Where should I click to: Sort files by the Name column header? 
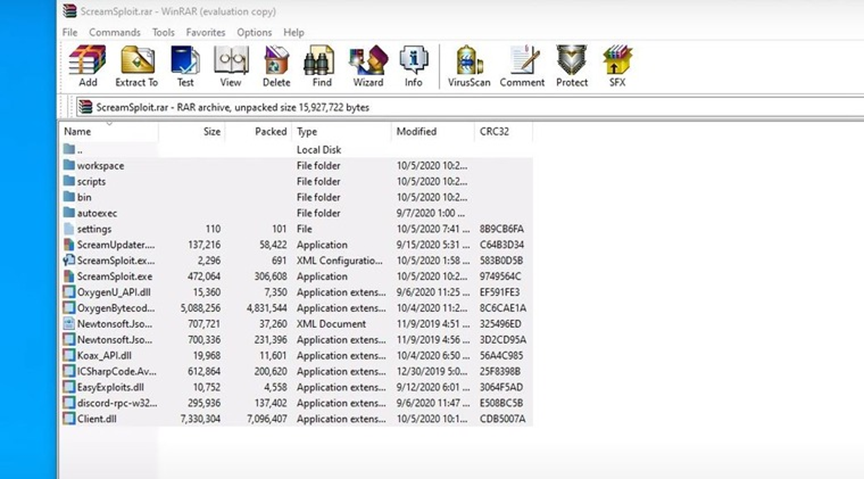pyautogui.click(x=78, y=132)
